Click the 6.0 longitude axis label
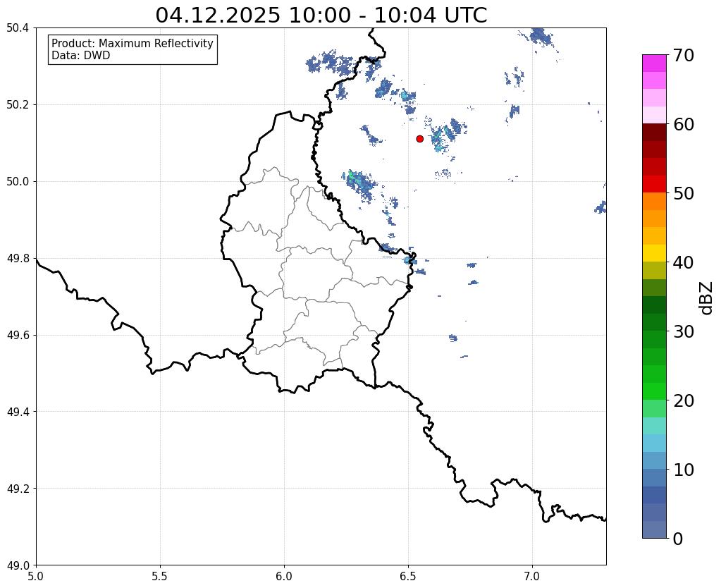Image resolution: width=721 pixels, height=588 pixels. (x=284, y=577)
